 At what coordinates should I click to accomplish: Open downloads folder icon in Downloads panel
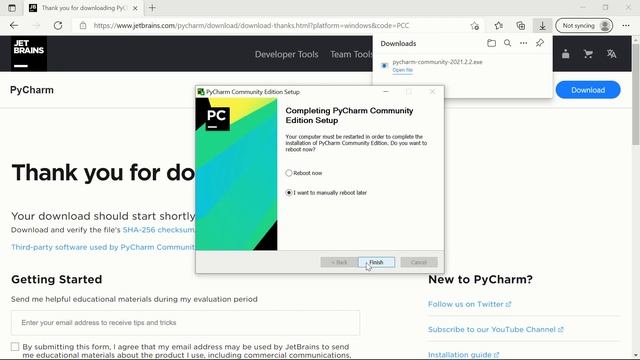tap(491, 43)
